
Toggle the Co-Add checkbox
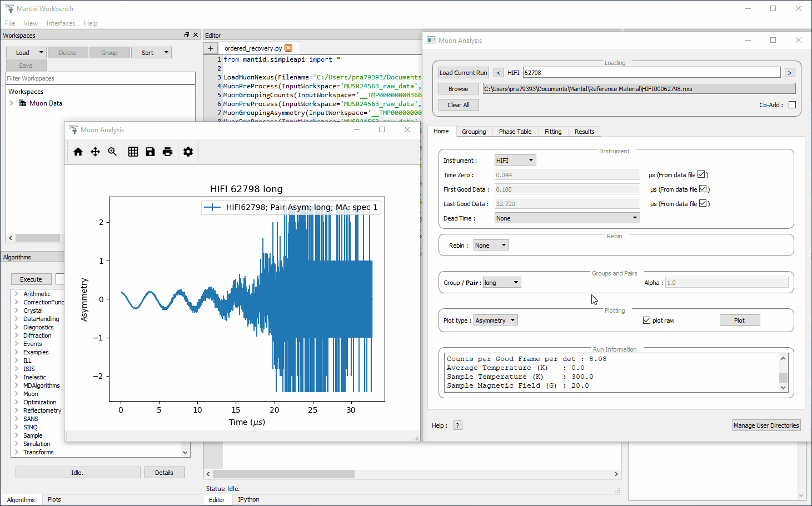[x=792, y=105]
